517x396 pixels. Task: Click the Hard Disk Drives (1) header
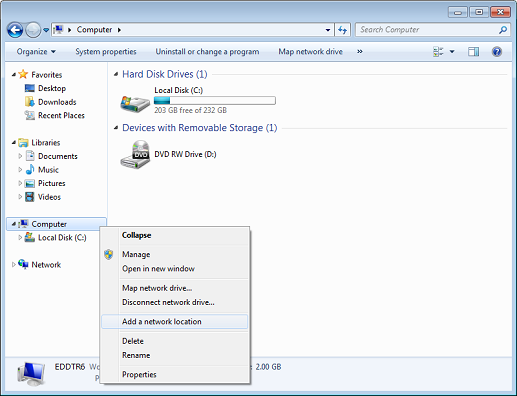point(165,74)
